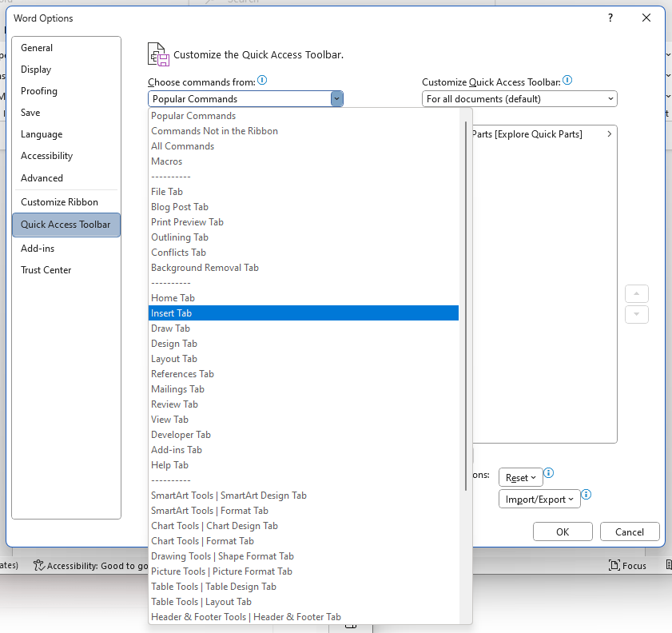
Task: Select Review Tab option
Action: point(304,404)
